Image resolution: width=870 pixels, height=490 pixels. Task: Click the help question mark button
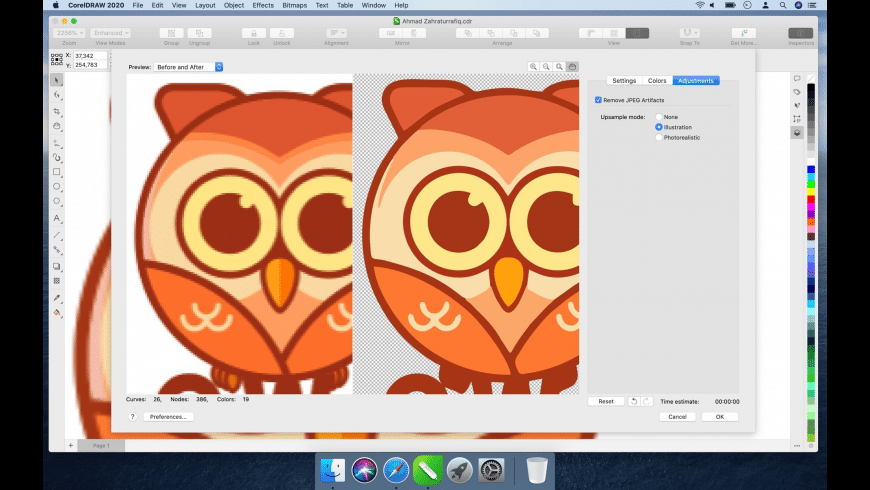[132, 416]
